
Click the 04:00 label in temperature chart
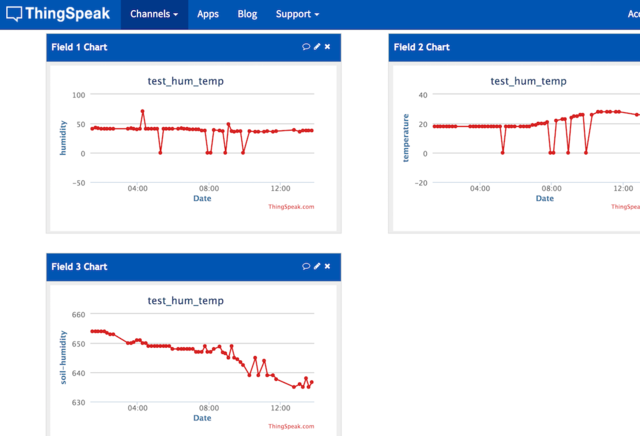click(x=480, y=189)
